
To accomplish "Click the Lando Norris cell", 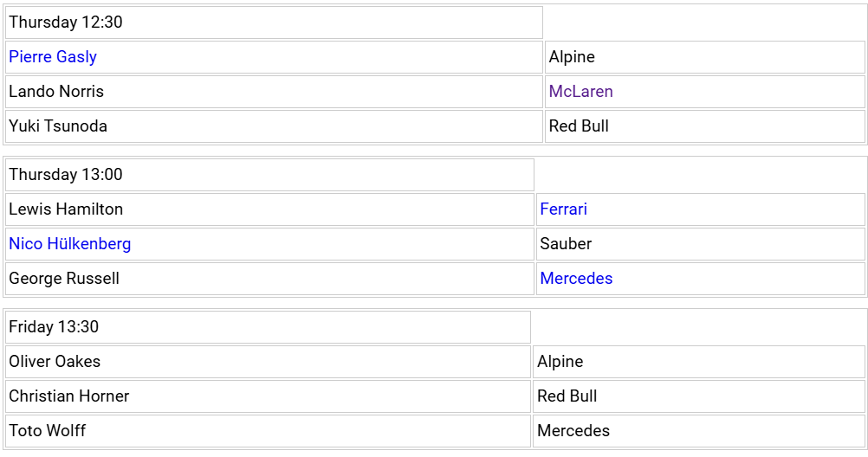I will click(274, 92).
